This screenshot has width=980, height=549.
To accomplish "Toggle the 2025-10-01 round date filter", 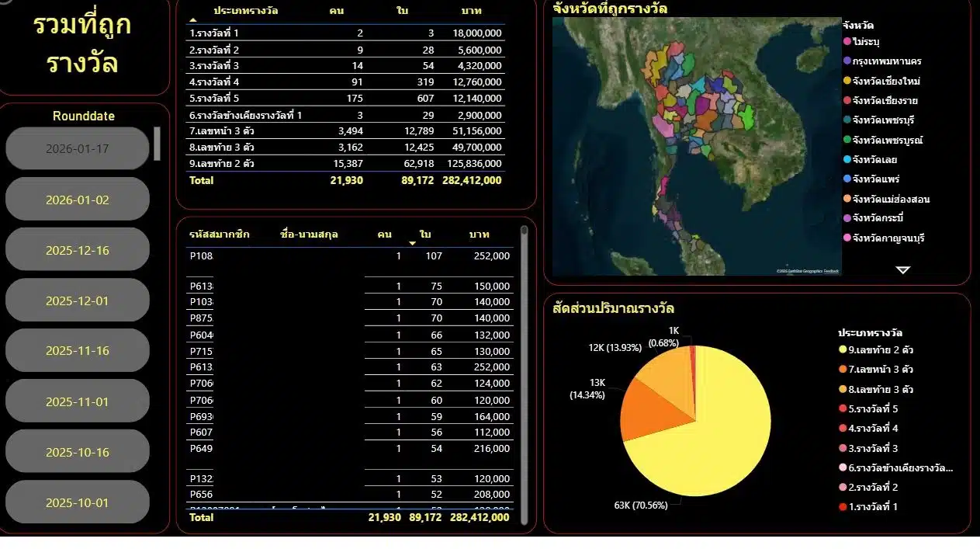I will coord(77,502).
